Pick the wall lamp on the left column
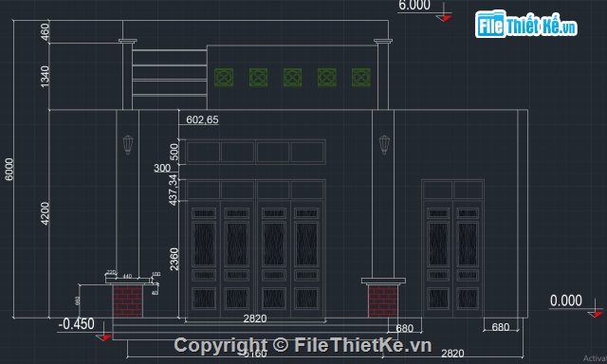The width and height of the screenshot is (607, 364). coord(128,145)
